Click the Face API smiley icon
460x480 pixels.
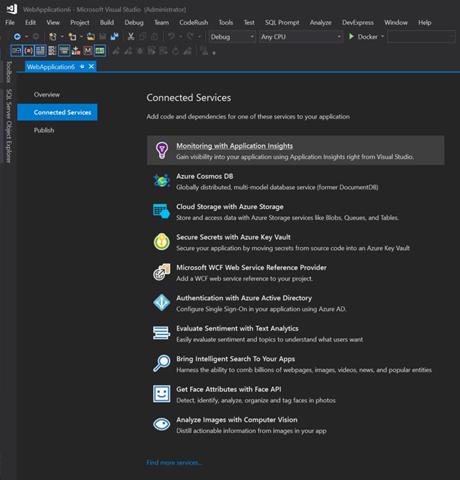click(x=162, y=394)
